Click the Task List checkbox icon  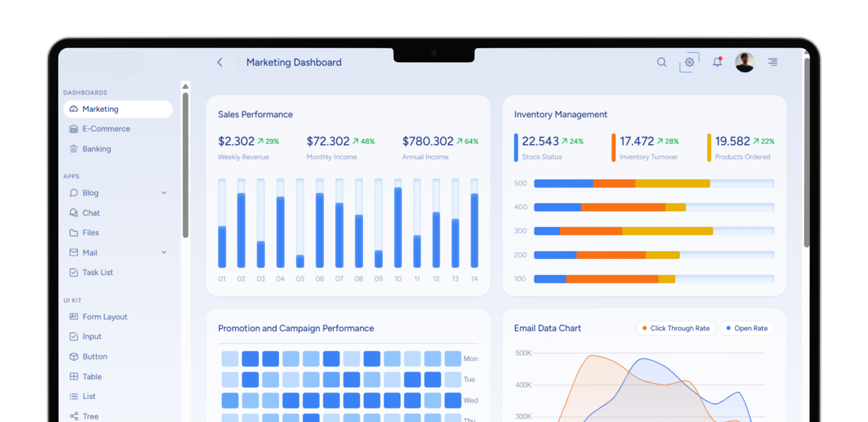tap(74, 273)
